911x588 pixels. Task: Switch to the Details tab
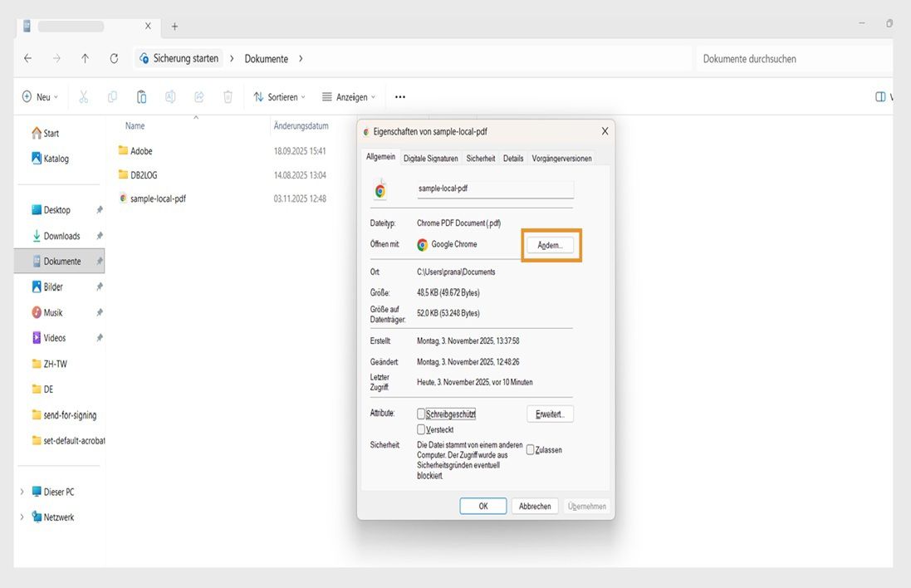(512, 157)
